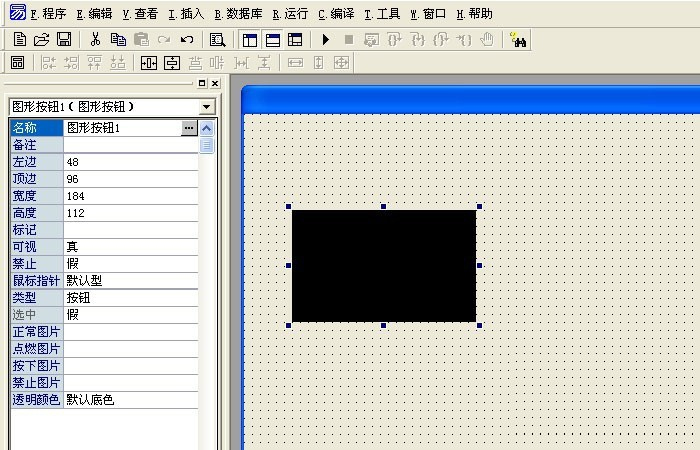The width and height of the screenshot is (700, 450).
Task: Toggle the 禁止 property value 假
Action: point(131,264)
